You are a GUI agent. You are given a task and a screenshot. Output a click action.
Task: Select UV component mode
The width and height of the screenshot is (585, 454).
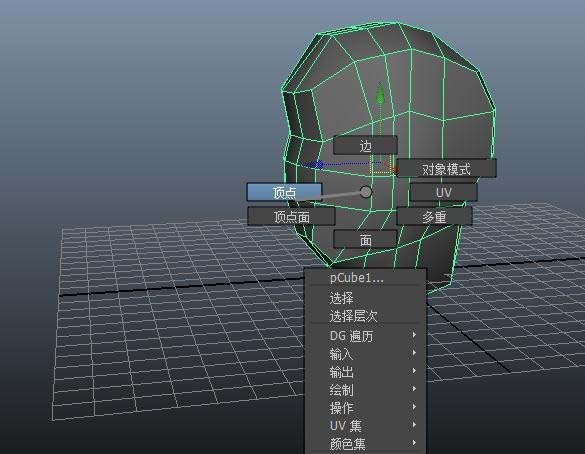tap(443, 192)
